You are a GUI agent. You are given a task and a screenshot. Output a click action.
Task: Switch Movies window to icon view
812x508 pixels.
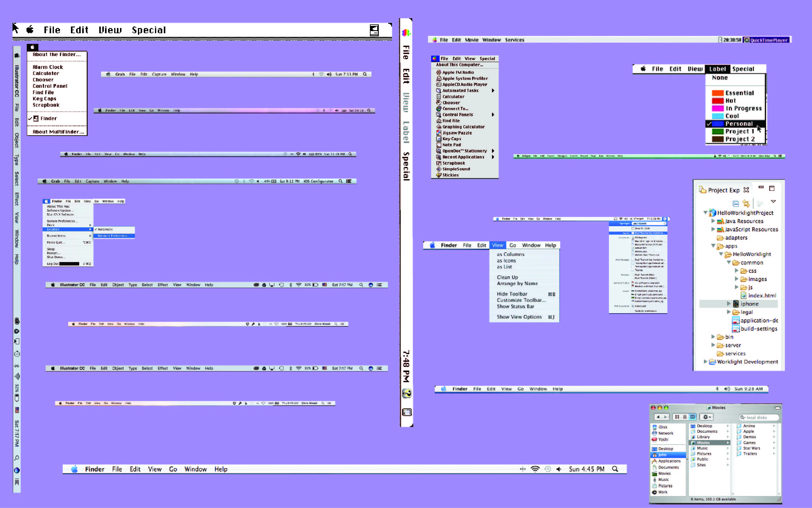coord(677,417)
